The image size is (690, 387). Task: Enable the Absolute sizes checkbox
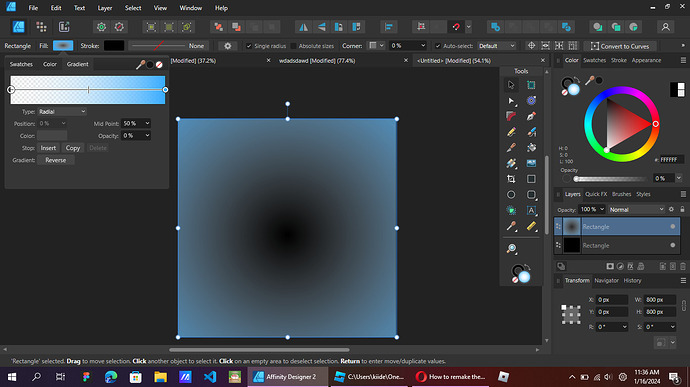[294, 46]
